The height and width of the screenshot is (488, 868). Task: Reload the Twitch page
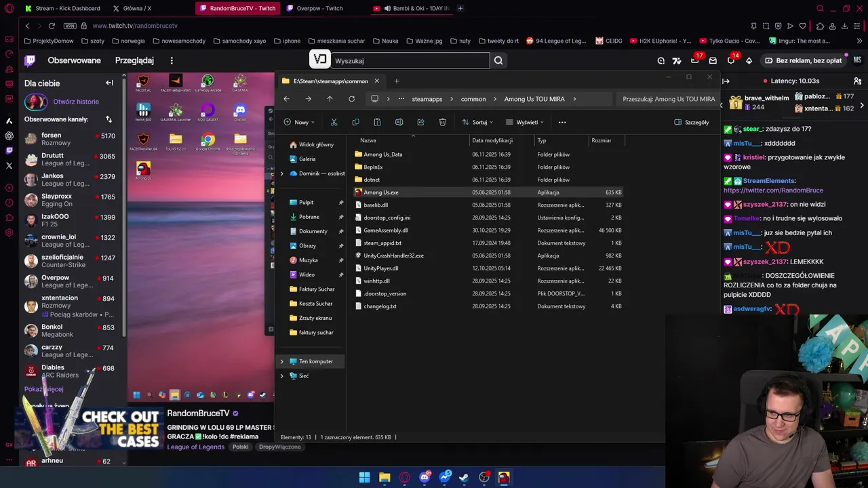click(52, 26)
